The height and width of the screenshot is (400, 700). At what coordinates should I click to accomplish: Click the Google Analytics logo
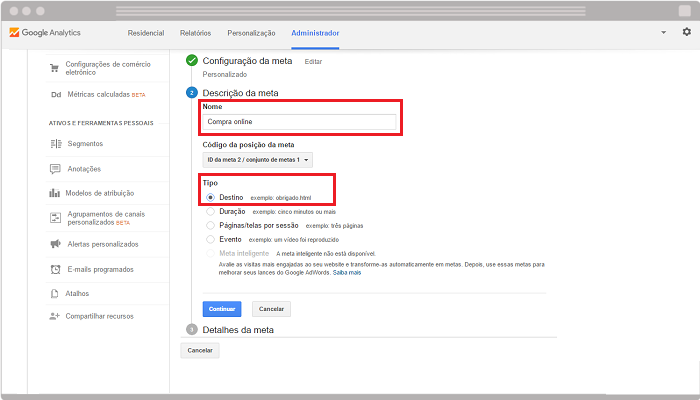pyautogui.click(x=45, y=33)
